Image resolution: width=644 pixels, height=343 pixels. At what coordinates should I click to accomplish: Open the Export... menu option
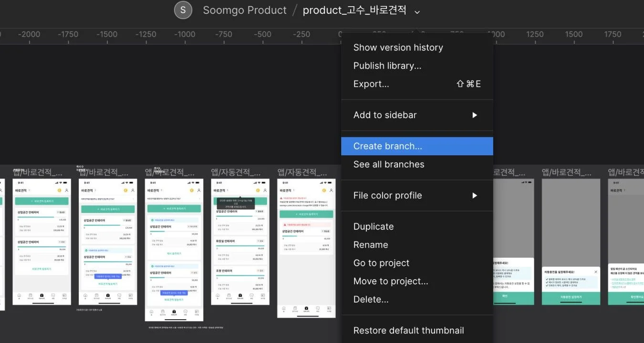[371, 84]
